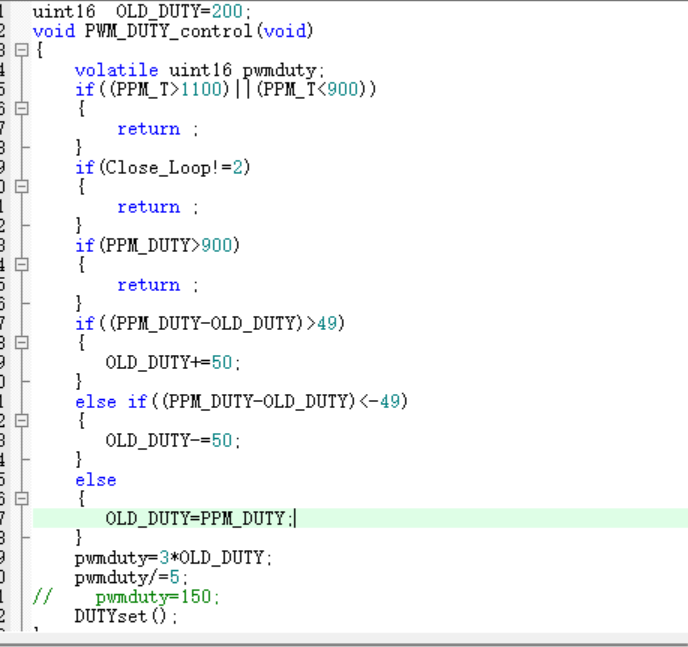Click the pwmduty=3*OLD_DUTY statement
Image resolution: width=688 pixels, height=647 pixels.
click(173, 558)
